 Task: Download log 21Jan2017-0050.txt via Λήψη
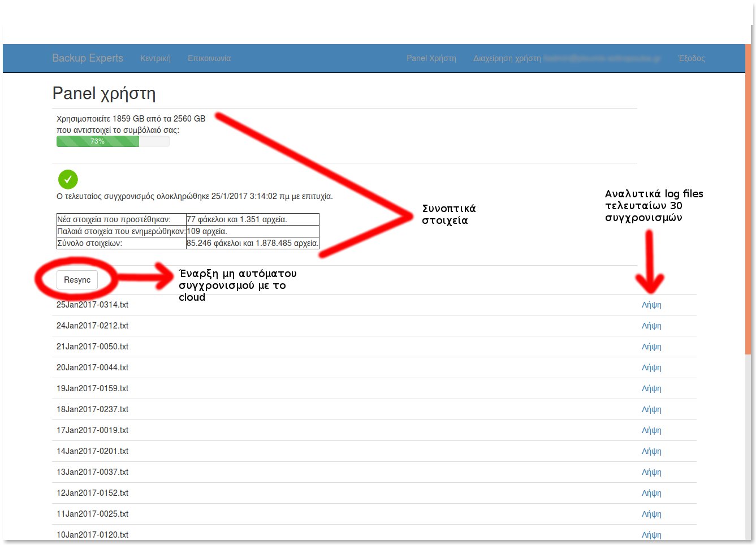(x=651, y=347)
